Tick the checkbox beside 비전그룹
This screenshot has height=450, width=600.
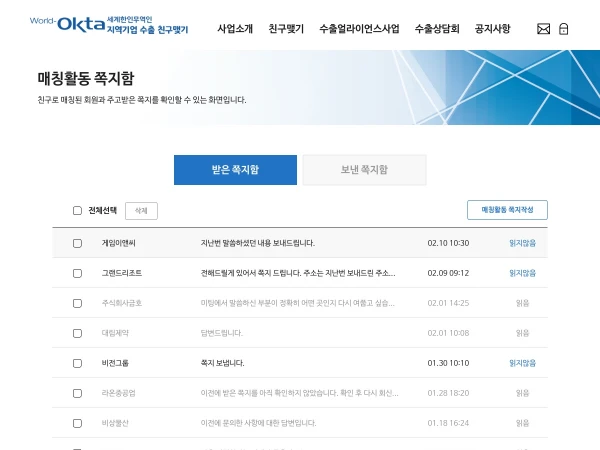pos(77,363)
